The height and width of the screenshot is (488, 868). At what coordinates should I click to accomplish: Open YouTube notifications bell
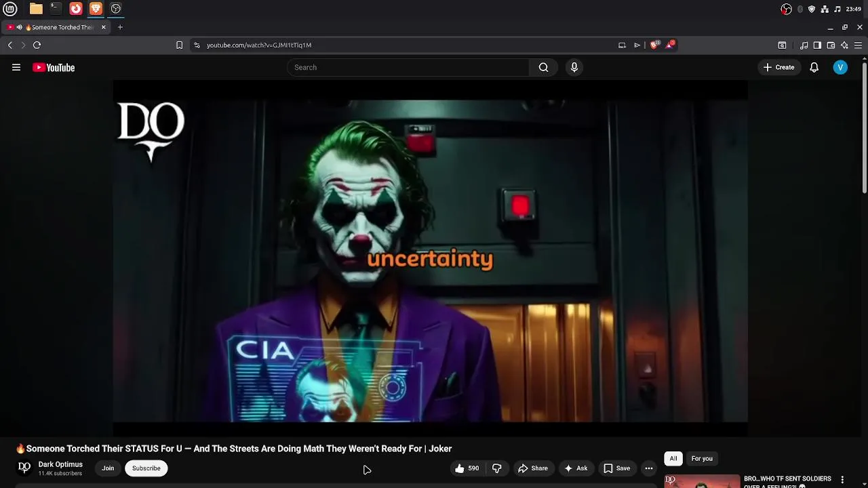point(814,67)
